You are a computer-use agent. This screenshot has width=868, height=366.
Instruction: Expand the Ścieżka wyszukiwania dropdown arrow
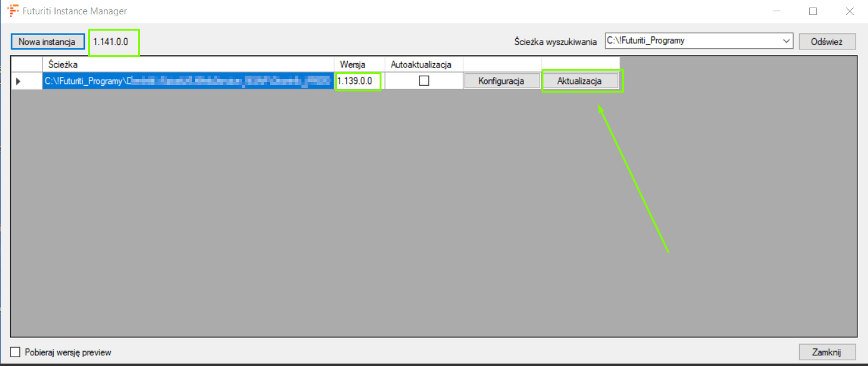[x=786, y=41]
